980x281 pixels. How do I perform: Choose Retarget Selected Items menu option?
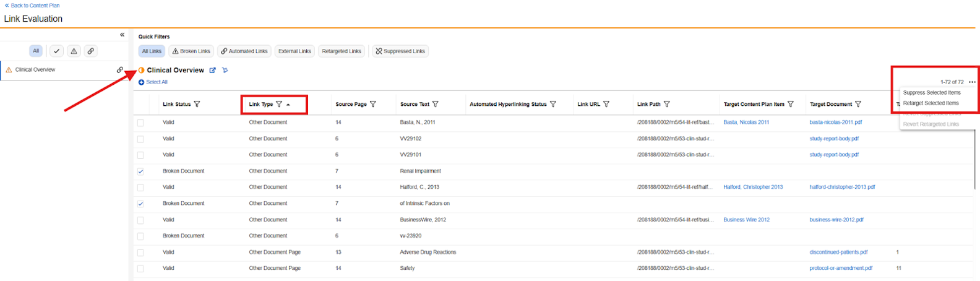(x=931, y=103)
